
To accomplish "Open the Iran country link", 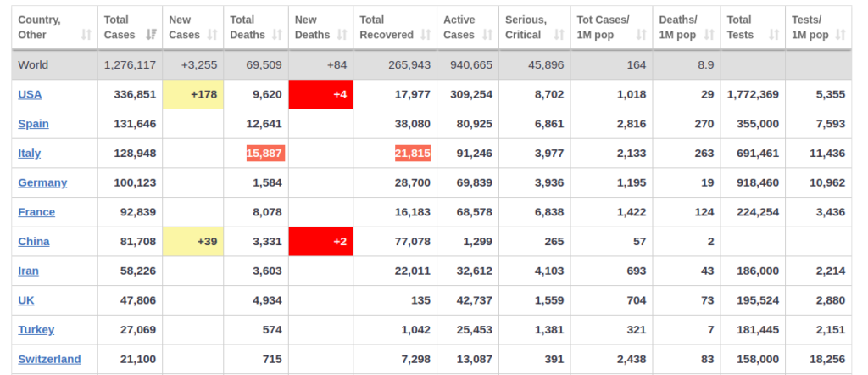I will tap(28, 271).
